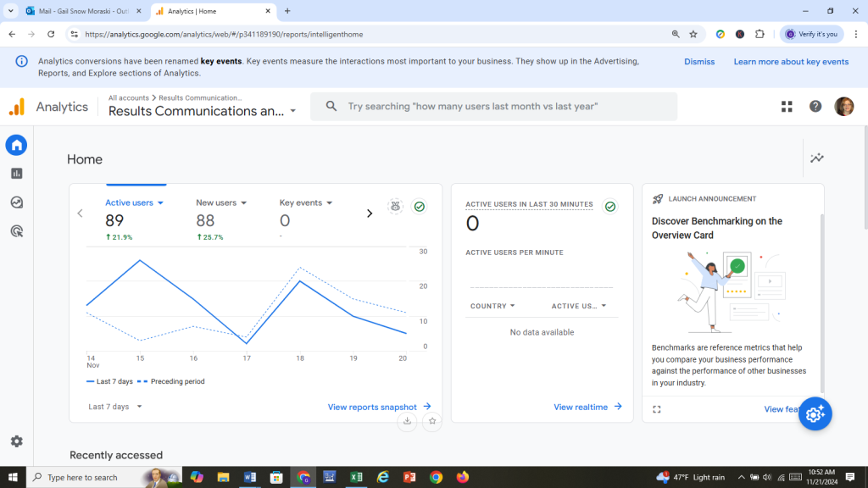Click the floating blue gear sparkle button
Screen dimensions: 868x488
(x=815, y=413)
